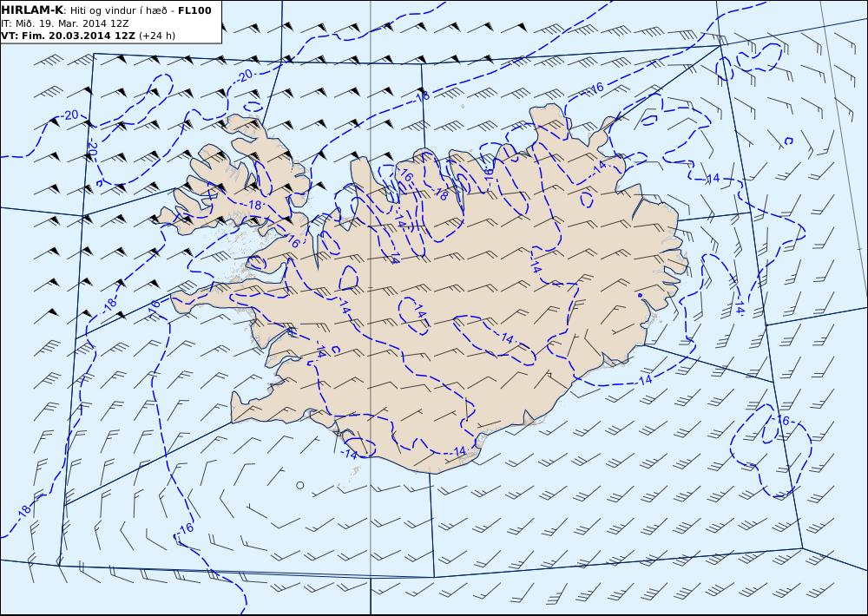
Task: Select the 'VT: Fim. 20.03.2014 12Z' text
Action: click(x=68, y=36)
